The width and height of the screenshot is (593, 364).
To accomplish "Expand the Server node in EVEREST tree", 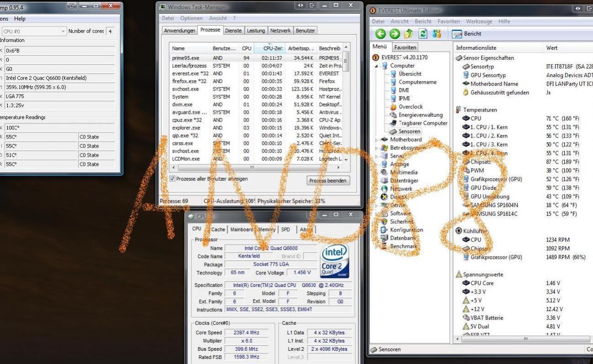I will [376, 156].
